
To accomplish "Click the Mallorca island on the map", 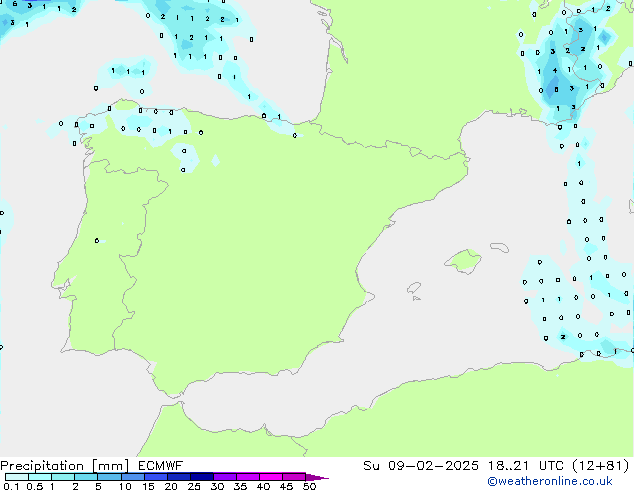I will click(x=463, y=261).
